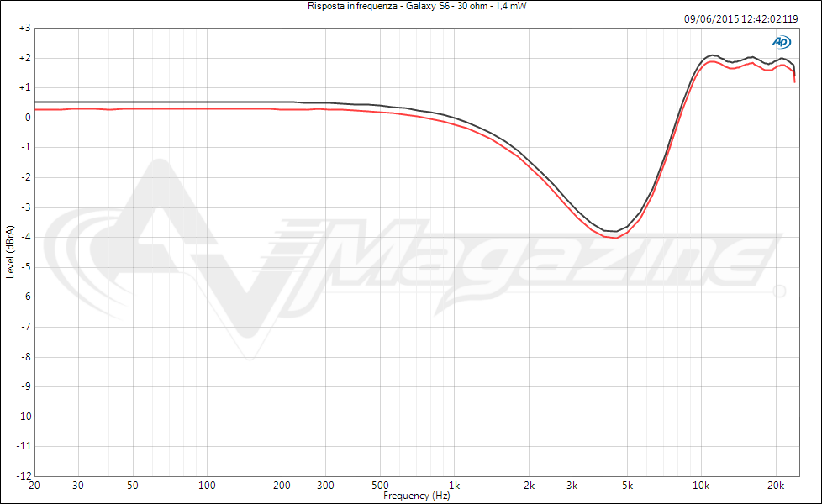Click the '+2' Y-axis value
The image size is (822, 504).
tap(24, 58)
